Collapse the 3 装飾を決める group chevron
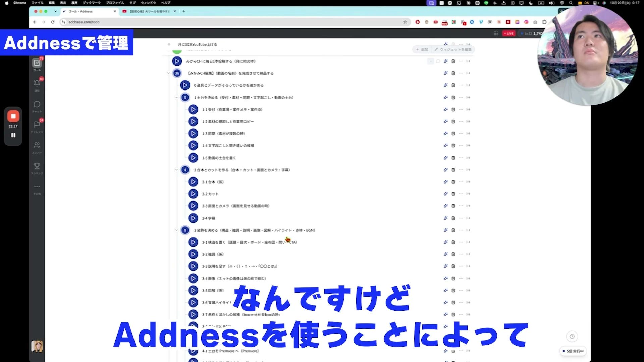Screen dimensions: 644x362 177,230
